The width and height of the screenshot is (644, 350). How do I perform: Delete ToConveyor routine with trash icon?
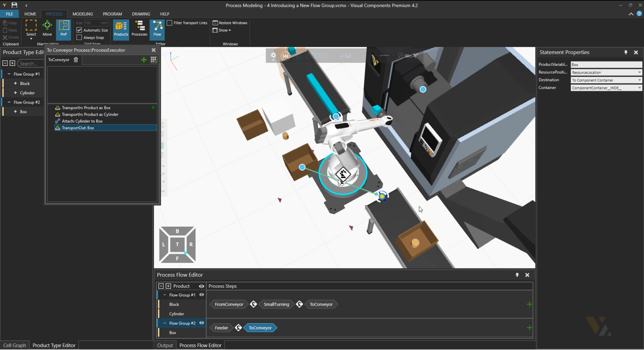pos(76,60)
